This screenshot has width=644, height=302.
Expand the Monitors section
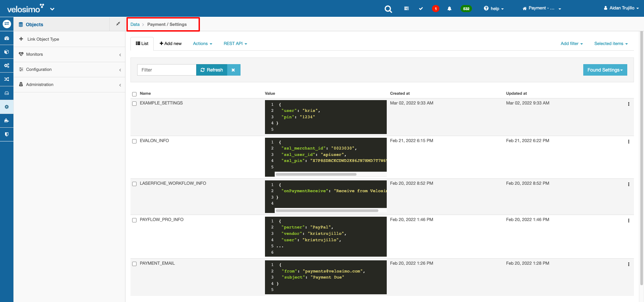coord(120,54)
